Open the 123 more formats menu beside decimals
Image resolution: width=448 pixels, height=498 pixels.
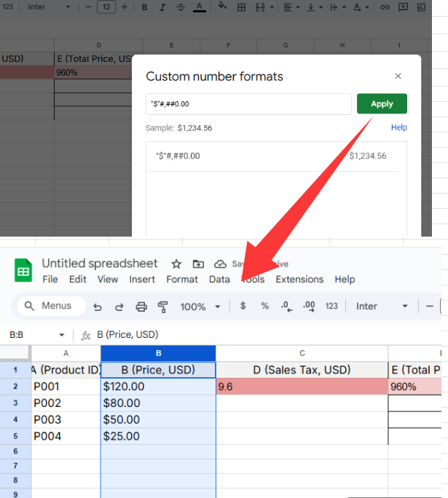click(331, 307)
